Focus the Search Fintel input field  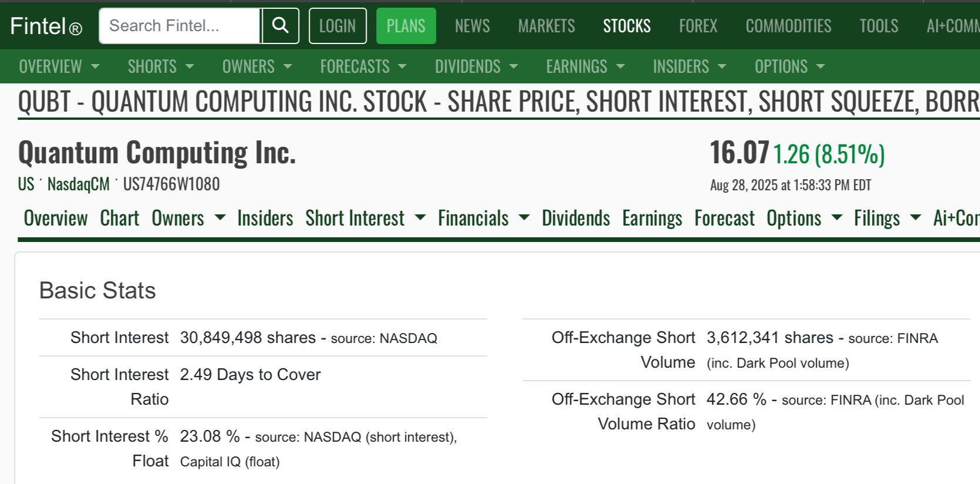point(180,26)
